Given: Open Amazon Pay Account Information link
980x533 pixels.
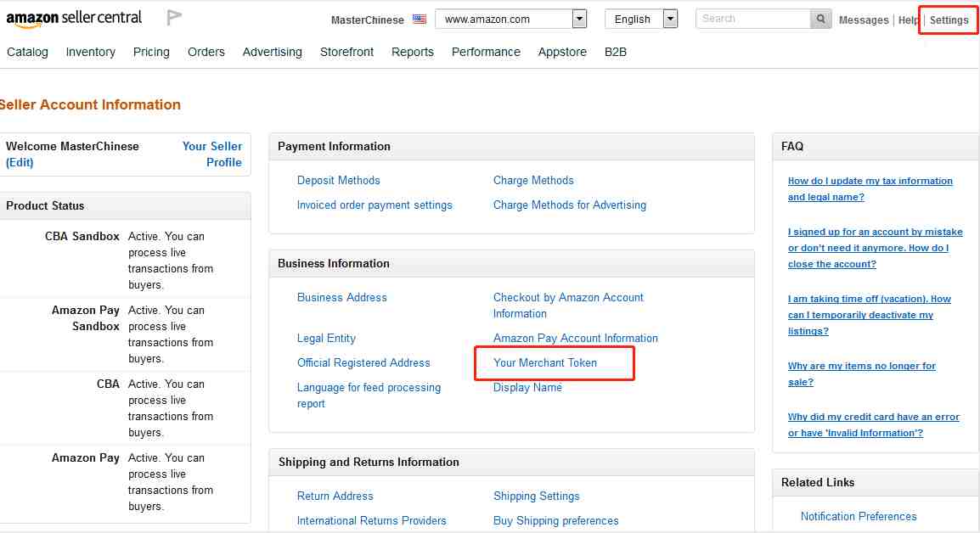Looking at the screenshot, I should 575,338.
